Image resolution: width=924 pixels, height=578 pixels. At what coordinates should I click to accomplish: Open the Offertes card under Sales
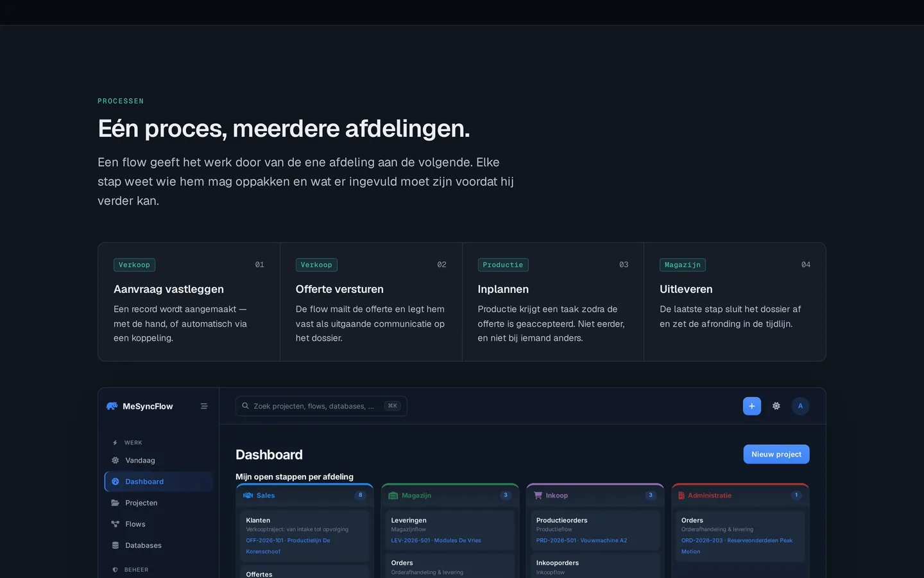(305, 572)
